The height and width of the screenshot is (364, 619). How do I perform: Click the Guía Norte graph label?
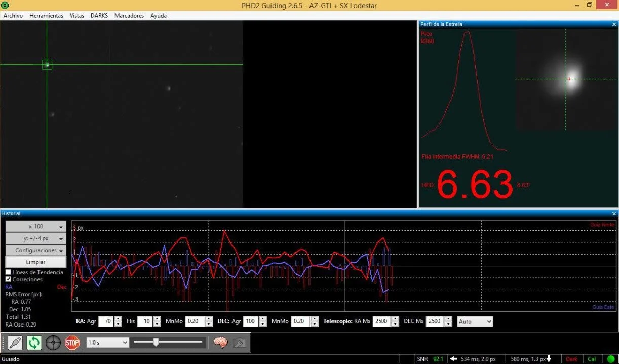click(x=602, y=224)
